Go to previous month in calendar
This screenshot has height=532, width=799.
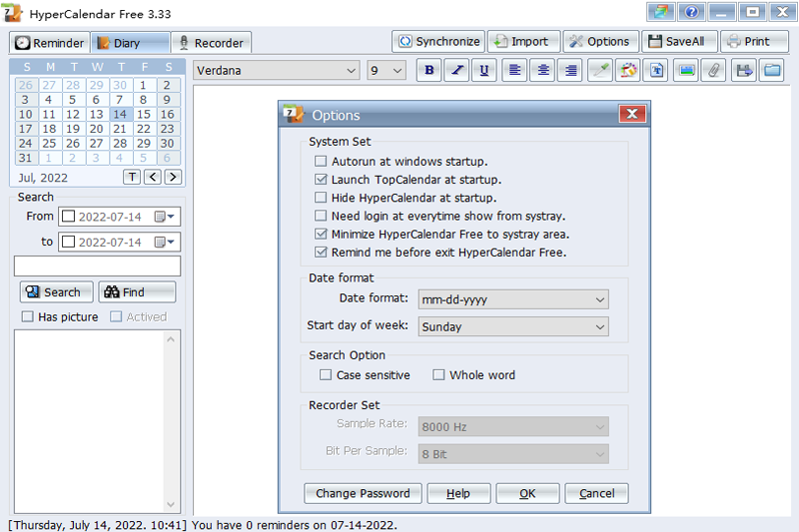pos(153,177)
